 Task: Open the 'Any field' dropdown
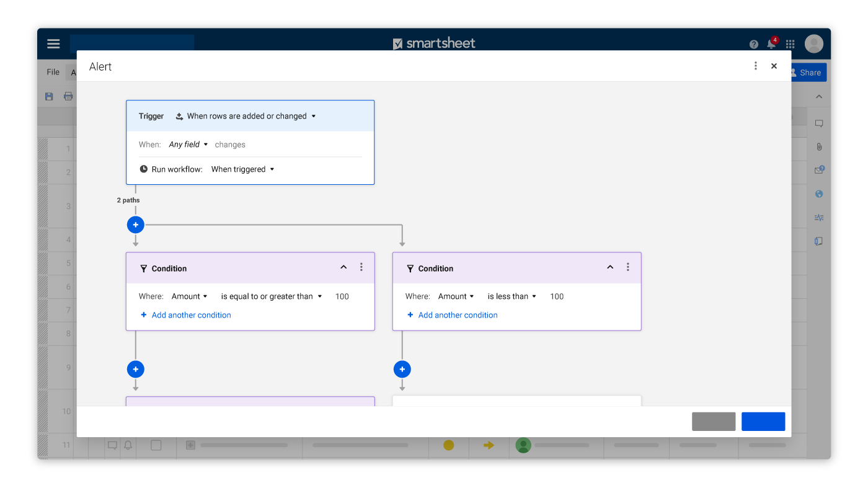point(188,144)
